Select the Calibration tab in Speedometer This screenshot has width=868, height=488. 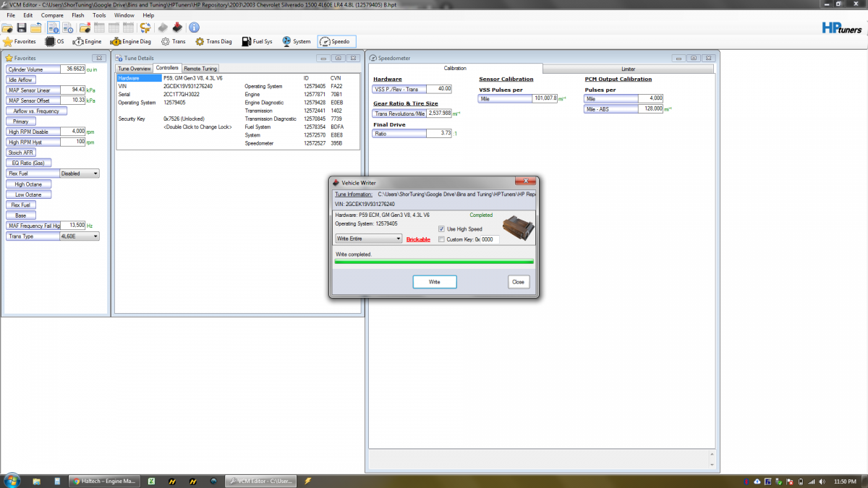[455, 69]
